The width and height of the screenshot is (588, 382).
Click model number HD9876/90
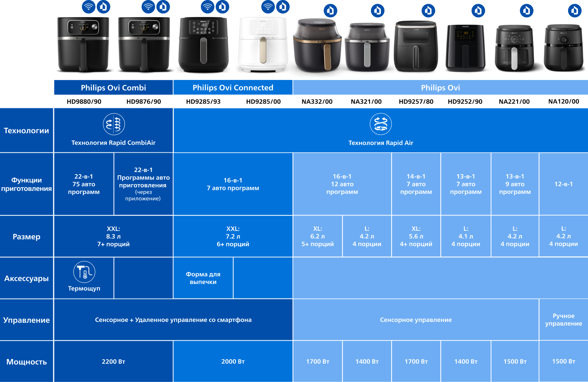click(x=144, y=101)
